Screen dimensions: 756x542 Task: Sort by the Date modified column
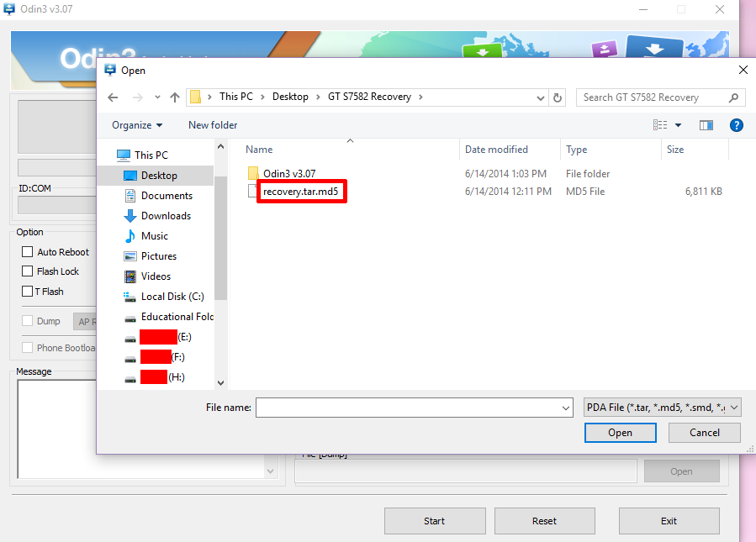point(496,150)
